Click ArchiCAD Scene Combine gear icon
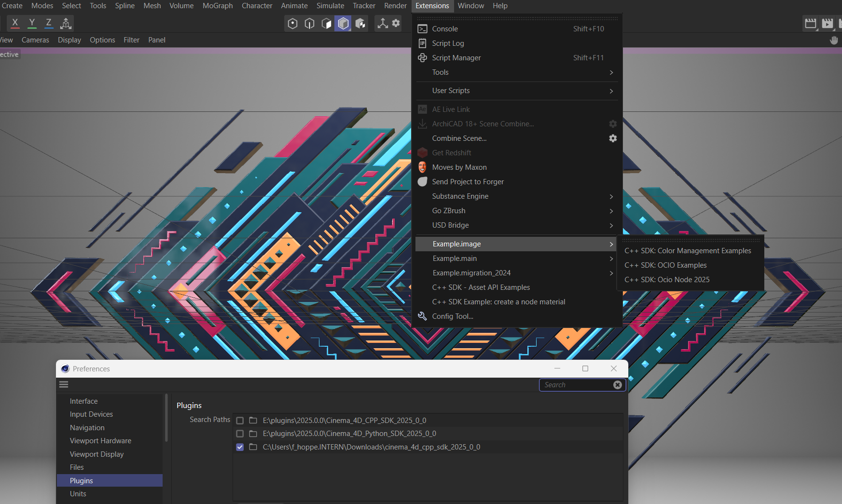The image size is (842, 504). click(613, 124)
